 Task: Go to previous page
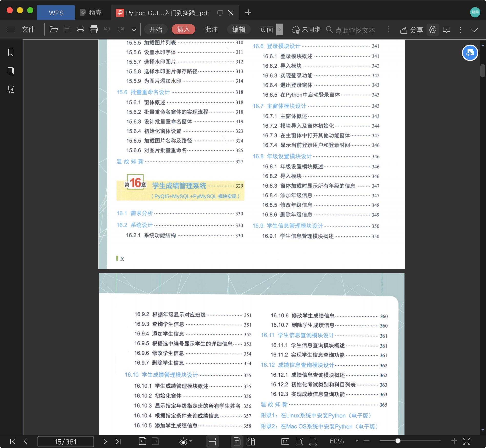(x=25, y=441)
